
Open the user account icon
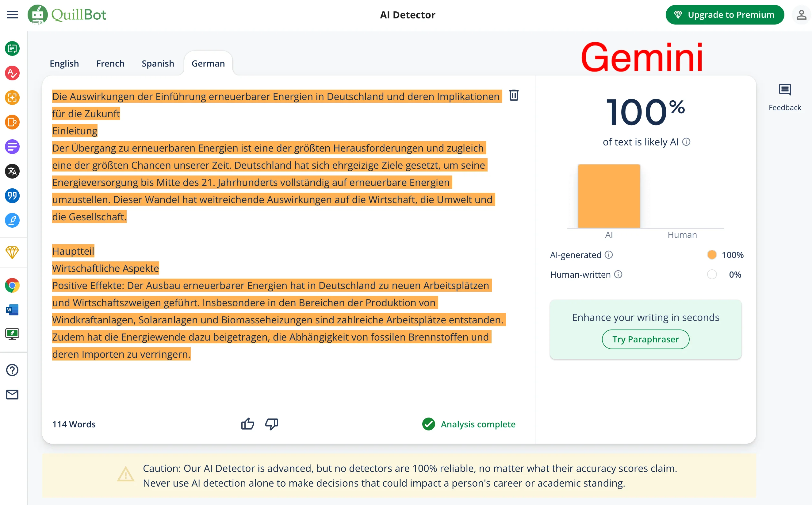[x=801, y=15]
